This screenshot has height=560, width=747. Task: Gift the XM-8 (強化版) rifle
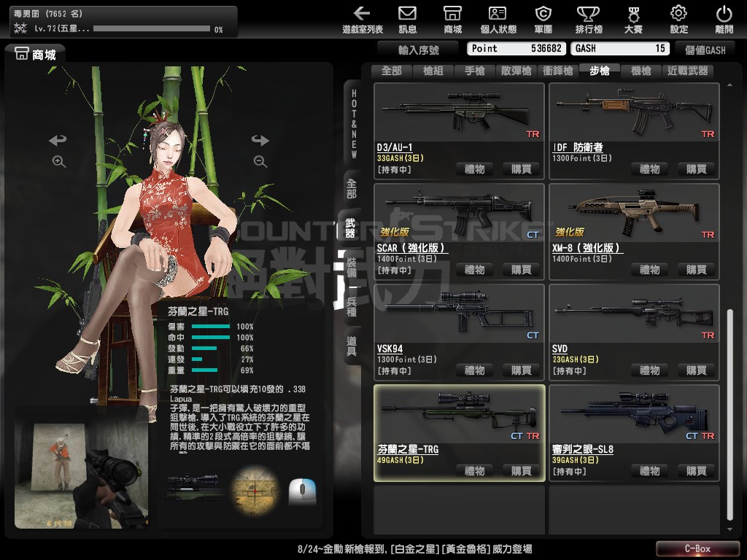click(649, 270)
